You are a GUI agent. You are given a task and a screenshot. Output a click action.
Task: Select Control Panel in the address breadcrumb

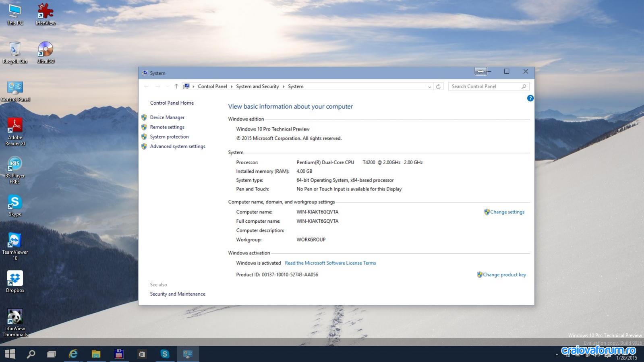(212, 87)
